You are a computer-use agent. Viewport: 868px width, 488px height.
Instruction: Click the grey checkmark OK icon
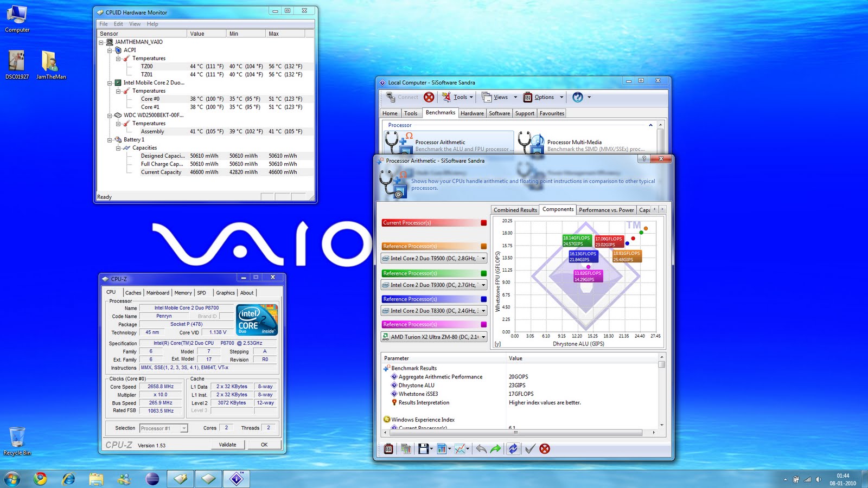(530, 449)
